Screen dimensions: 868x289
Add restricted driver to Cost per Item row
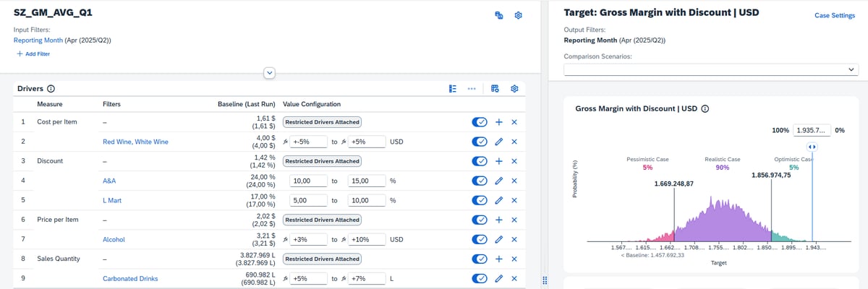pos(499,122)
